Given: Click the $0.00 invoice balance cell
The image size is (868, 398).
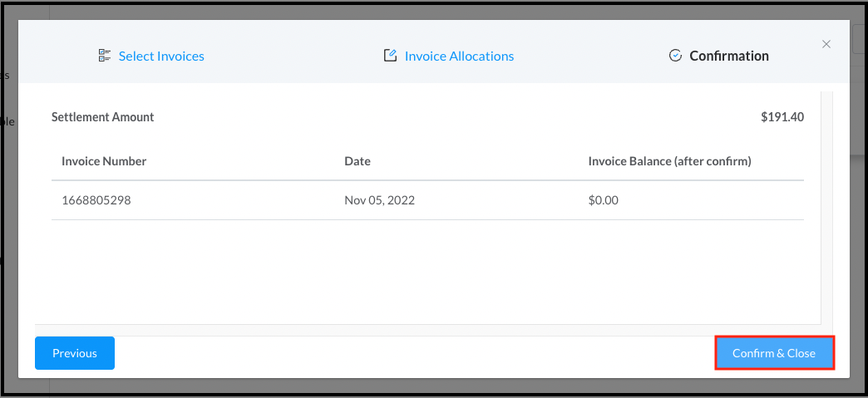Looking at the screenshot, I should point(603,200).
